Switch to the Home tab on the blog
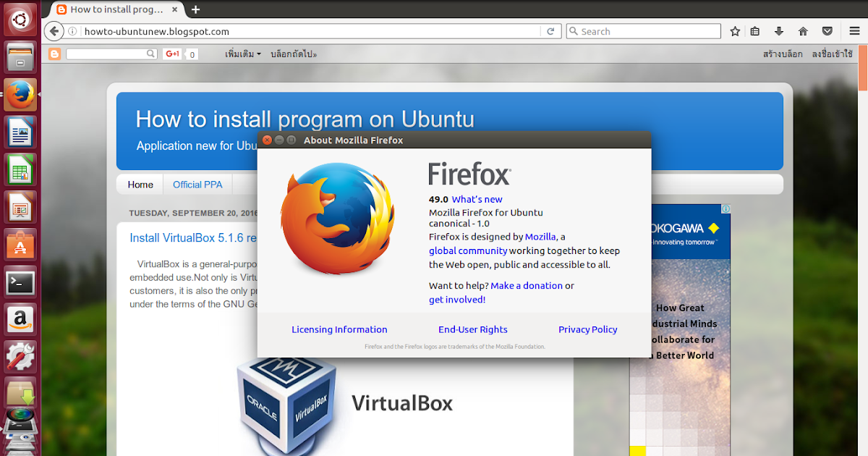Viewport: 868px width, 456px height. [140, 184]
